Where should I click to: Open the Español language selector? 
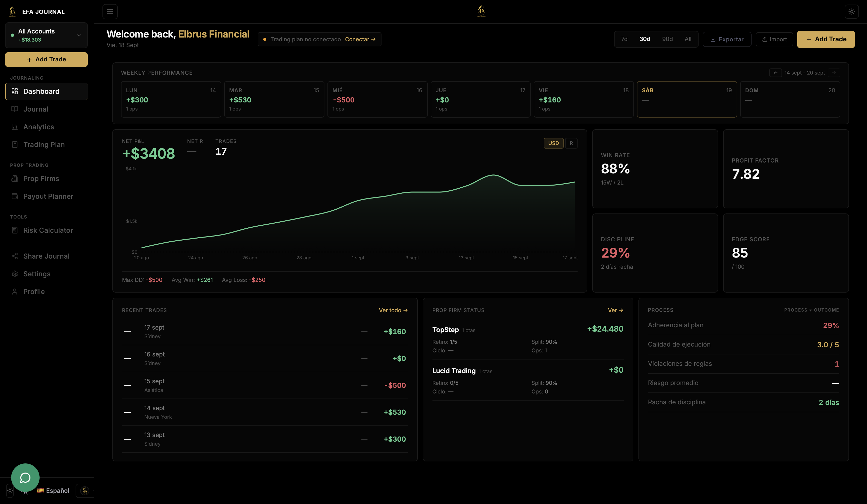[x=53, y=491]
